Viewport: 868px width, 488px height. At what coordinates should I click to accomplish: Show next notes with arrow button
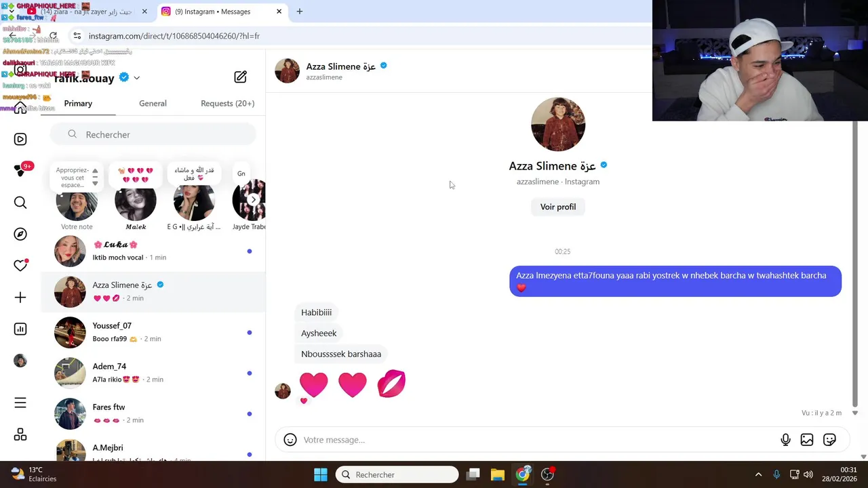(253, 199)
